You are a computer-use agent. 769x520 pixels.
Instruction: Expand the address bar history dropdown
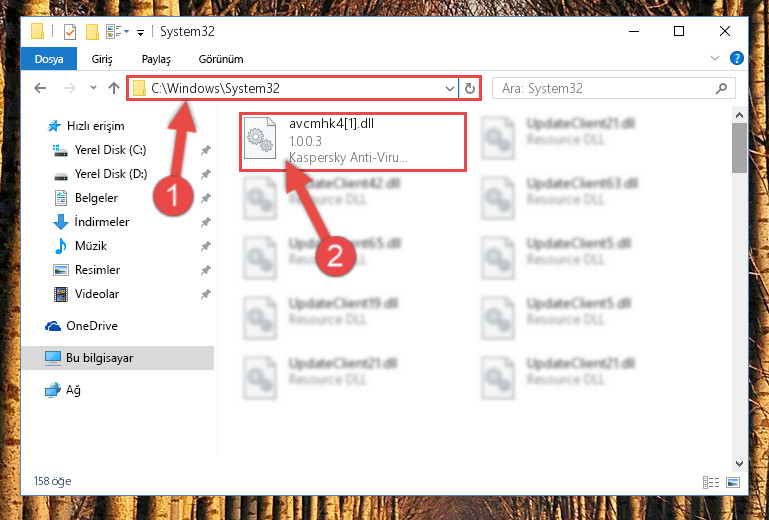[449, 89]
